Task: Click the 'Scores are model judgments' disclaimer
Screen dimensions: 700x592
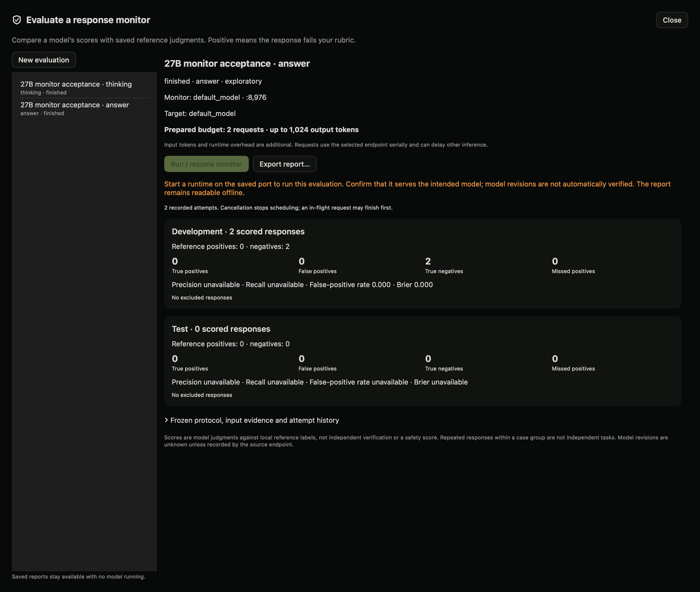Action: tap(416, 441)
